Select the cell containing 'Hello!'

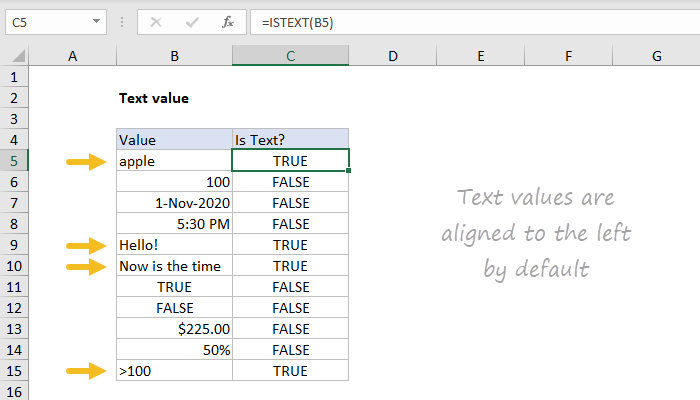coord(175,245)
